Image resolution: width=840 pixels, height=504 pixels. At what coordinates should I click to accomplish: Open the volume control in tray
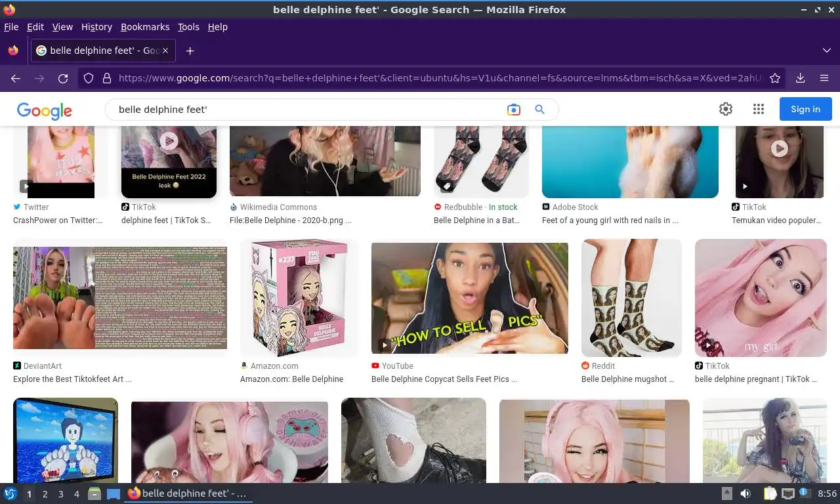745,493
